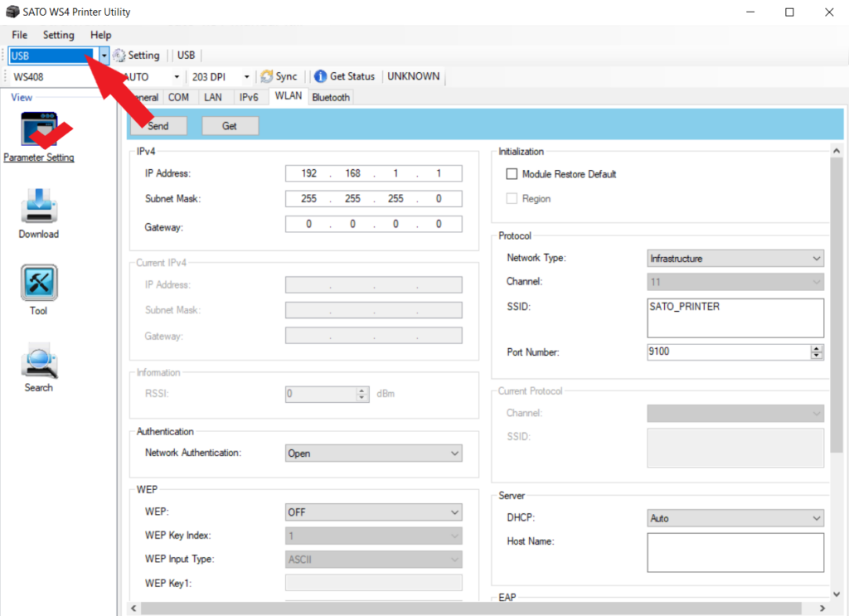Screen dimensions: 849x616
Task: Click the Setting gear toolbar icon
Action: point(119,56)
